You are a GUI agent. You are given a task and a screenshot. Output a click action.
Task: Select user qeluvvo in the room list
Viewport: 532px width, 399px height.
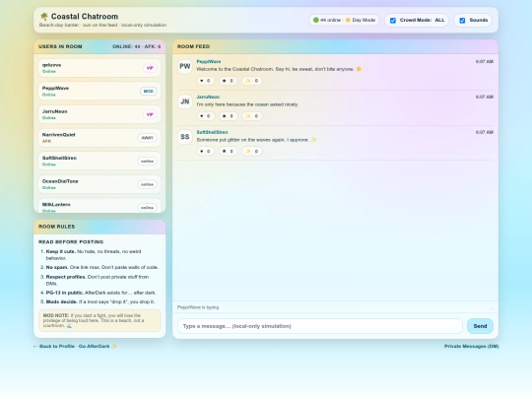point(100,68)
